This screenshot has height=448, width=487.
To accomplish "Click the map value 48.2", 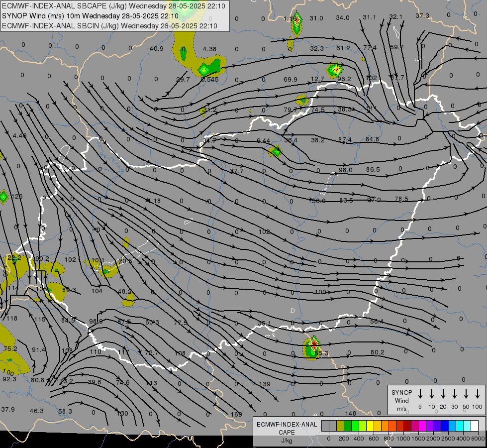I will 124,292.
